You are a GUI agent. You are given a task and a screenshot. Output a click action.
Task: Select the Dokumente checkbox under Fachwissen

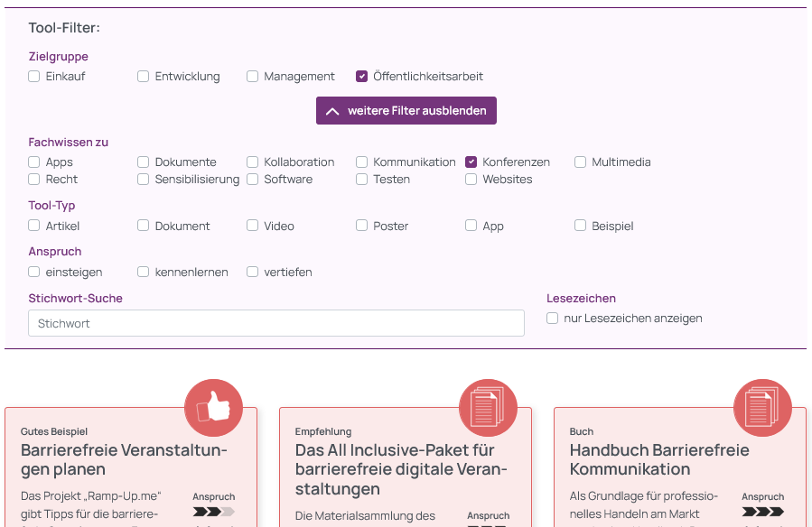click(x=143, y=162)
